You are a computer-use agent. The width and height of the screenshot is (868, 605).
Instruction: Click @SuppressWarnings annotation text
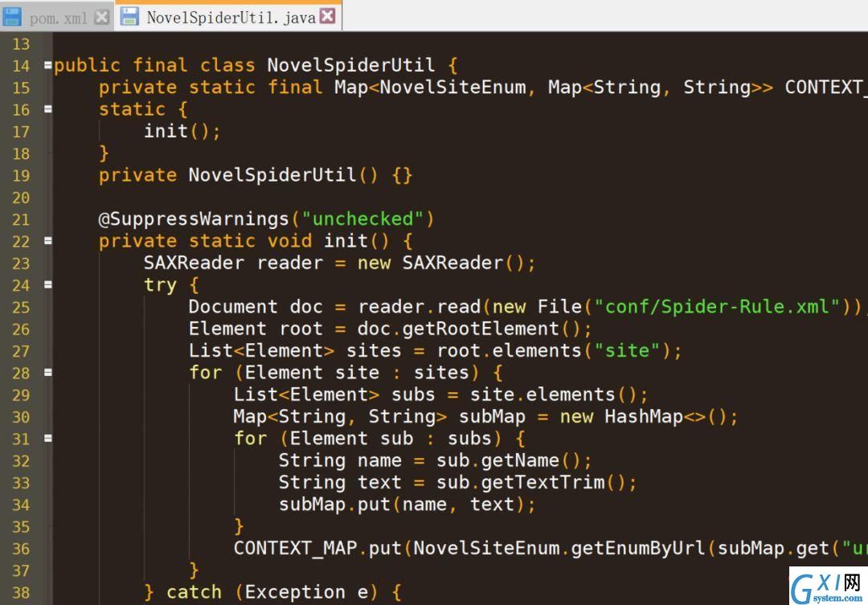coord(194,219)
